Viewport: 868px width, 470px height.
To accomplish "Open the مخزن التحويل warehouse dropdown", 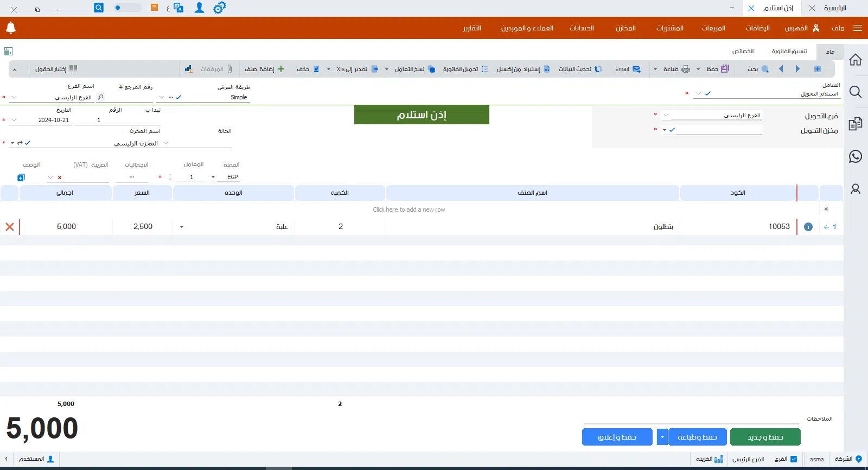I will (665, 130).
